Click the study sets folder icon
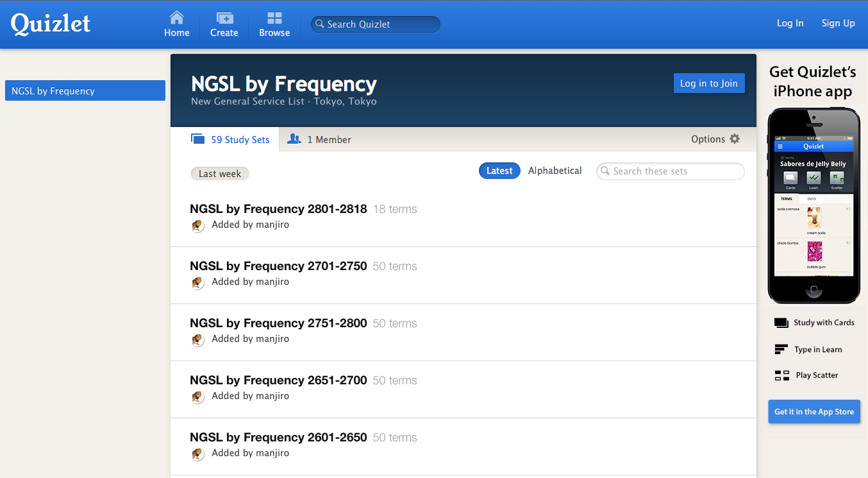The width and height of the screenshot is (868, 478). [x=197, y=139]
